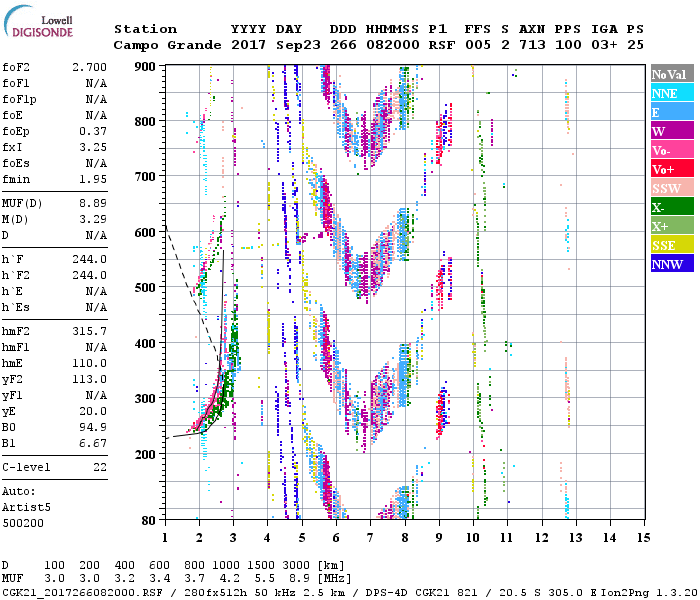Click the Artist5 auto-scaling label
The image size is (700, 600).
click(27, 507)
